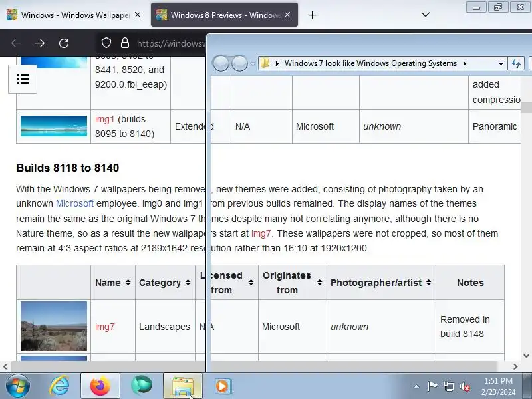Toggle the table of contents button
Viewport: 532px width, 399px height.
(23, 79)
